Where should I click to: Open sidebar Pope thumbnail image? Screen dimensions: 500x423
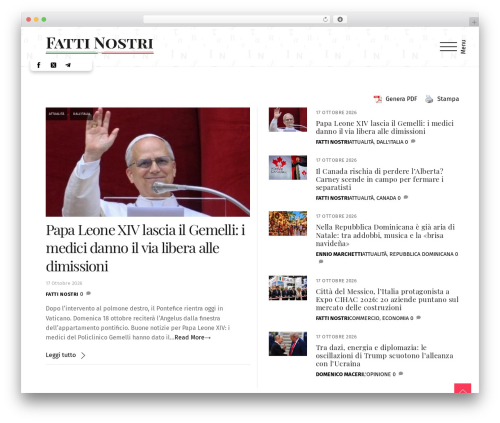click(x=288, y=119)
